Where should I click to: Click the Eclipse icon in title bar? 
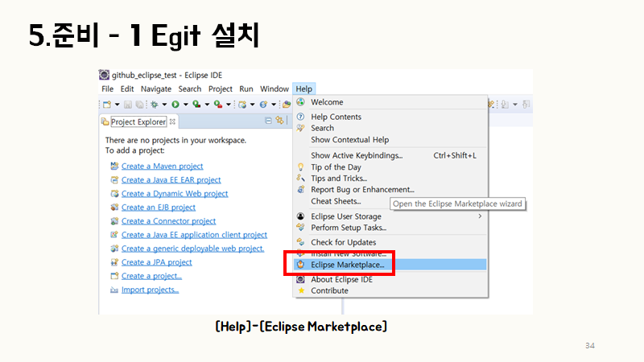pos(105,75)
